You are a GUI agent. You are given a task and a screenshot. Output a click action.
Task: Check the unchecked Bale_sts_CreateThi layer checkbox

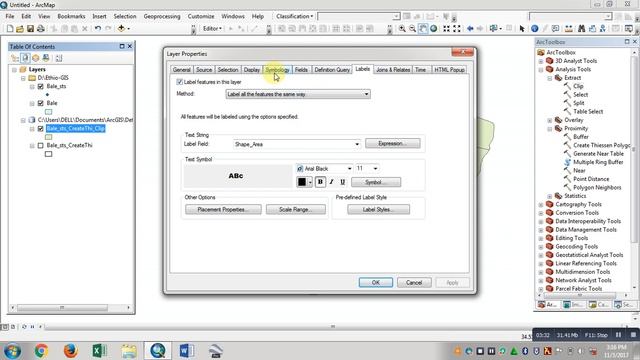tap(40, 145)
